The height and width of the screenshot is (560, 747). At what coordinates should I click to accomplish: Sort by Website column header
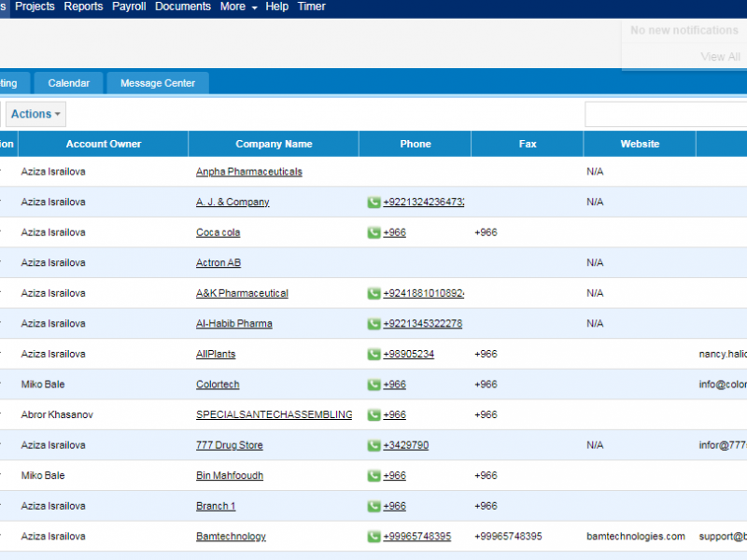click(640, 144)
